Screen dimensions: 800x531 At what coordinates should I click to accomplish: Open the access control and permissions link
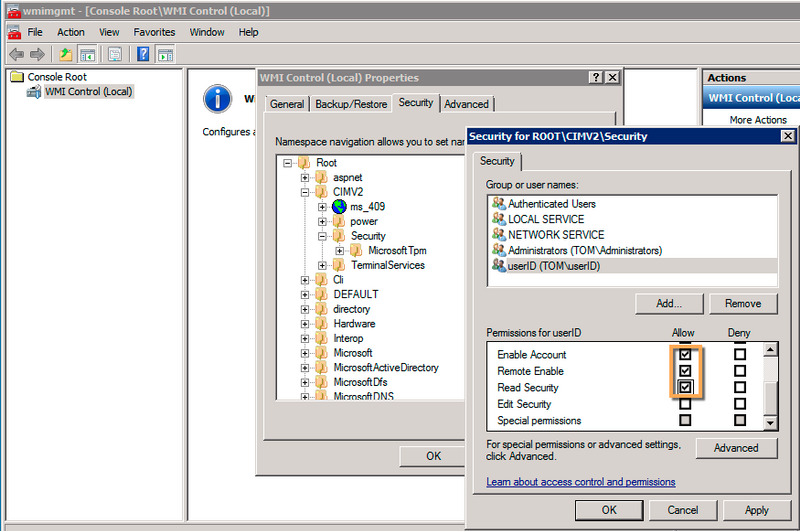pos(580,482)
